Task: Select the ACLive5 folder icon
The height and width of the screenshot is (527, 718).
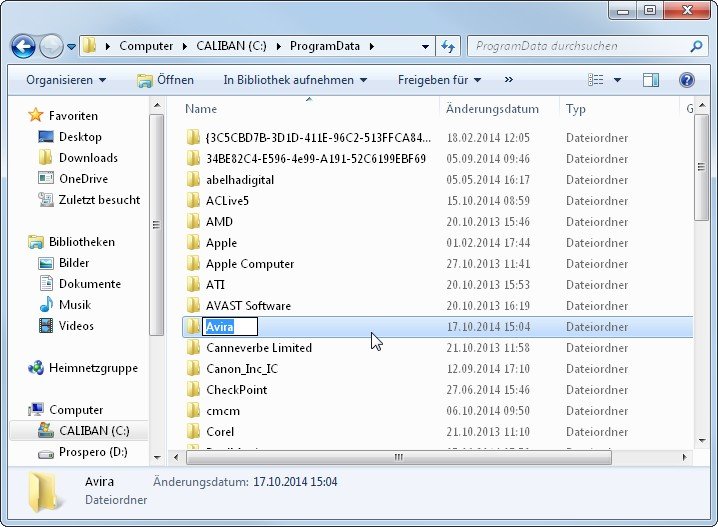Action: [193, 201]
